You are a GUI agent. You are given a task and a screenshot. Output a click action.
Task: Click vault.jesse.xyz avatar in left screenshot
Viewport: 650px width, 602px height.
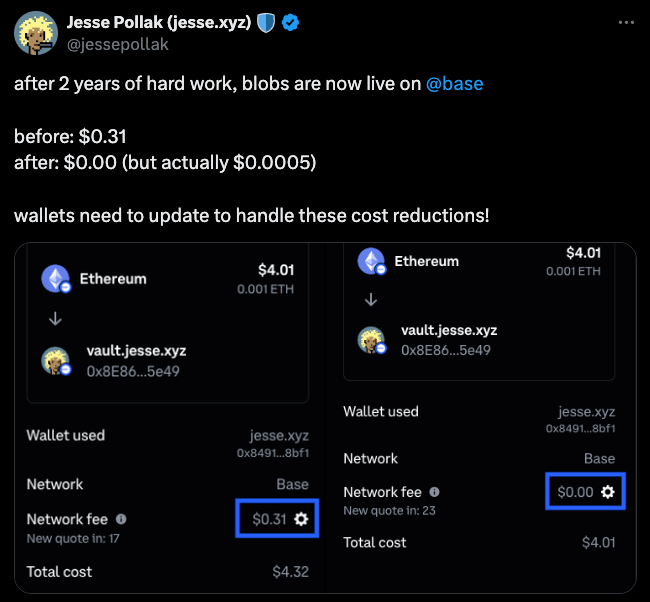(x=55, y=361)
